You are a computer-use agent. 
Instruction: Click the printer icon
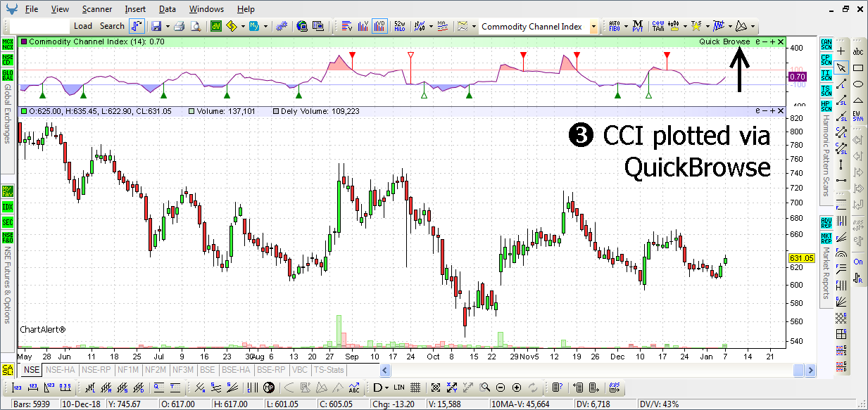click(180, 26)
